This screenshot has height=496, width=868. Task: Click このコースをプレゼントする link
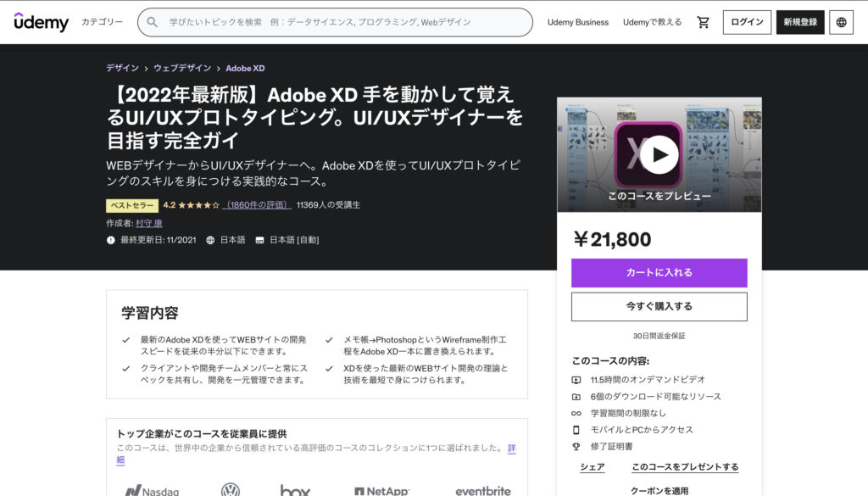click(x=685, y=467)
